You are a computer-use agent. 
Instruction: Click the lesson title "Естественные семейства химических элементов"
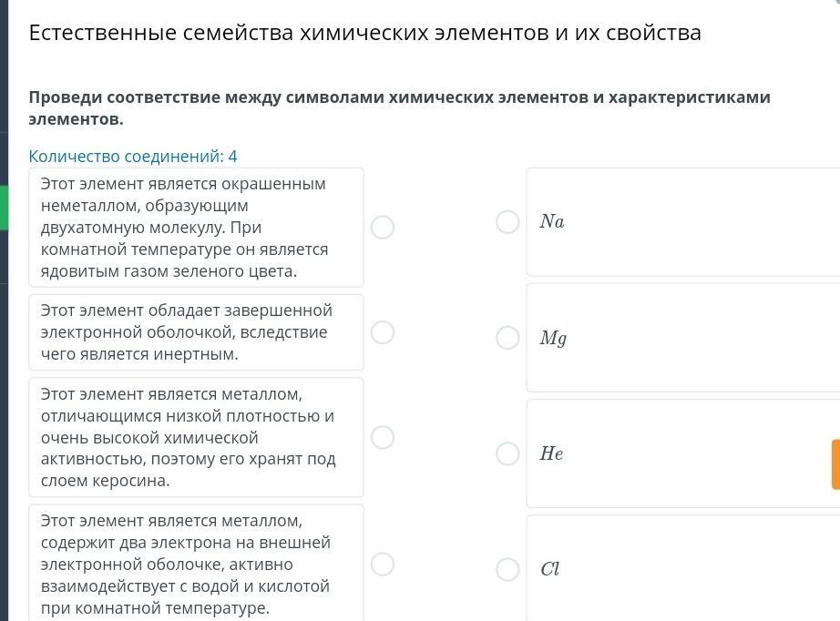[x=364, y=34]
